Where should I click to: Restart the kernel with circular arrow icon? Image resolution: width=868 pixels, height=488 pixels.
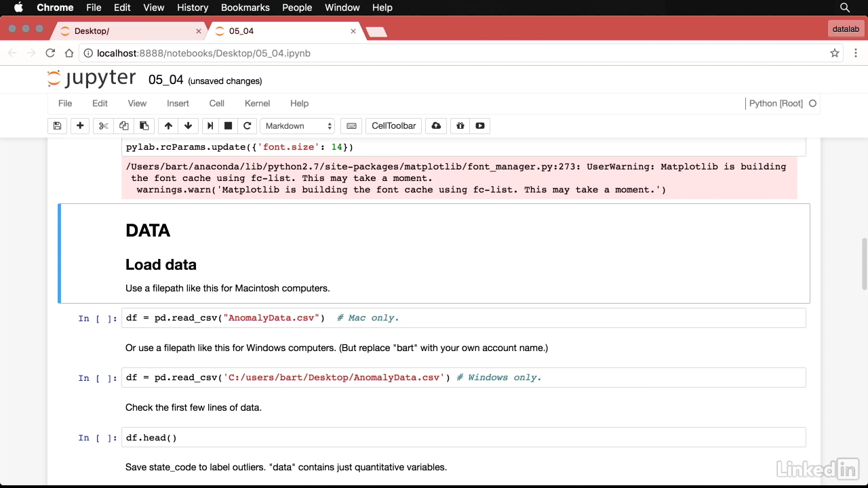248,126
